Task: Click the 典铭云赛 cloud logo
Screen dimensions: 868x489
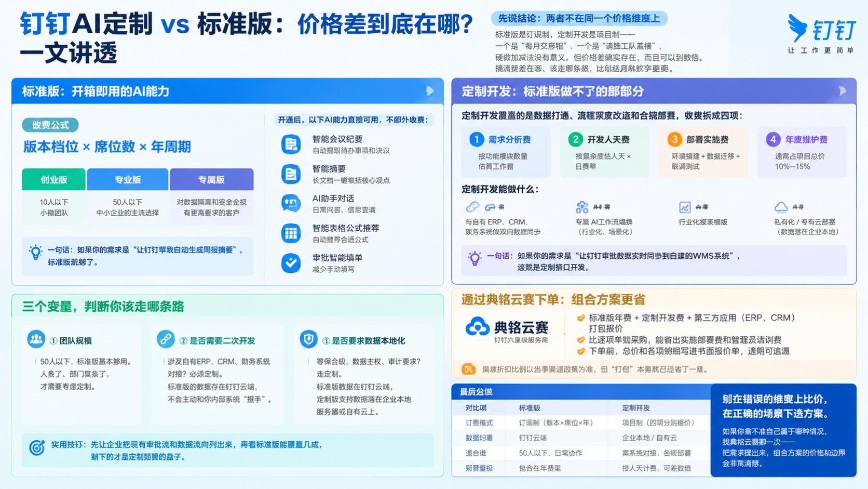Action: tap(477, 327)
